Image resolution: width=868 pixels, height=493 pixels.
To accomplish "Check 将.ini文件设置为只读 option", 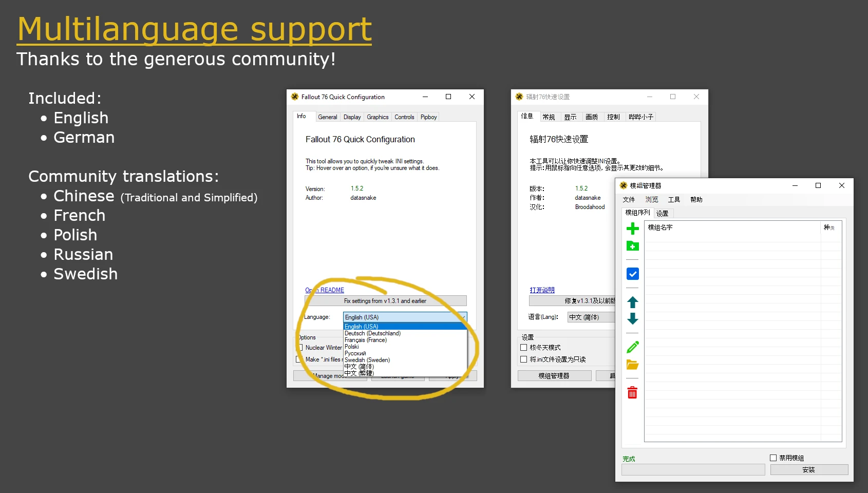I will tap(524, 359).
